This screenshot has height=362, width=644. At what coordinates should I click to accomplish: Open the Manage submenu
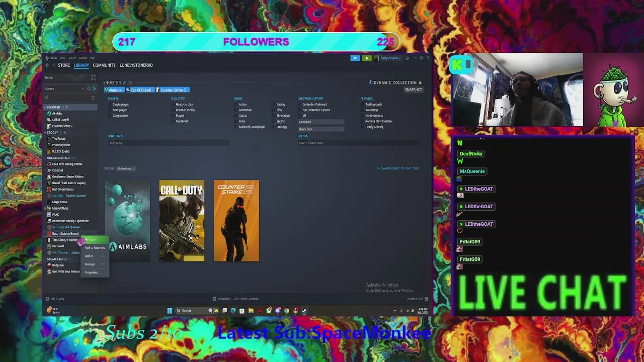coord(95,264)
